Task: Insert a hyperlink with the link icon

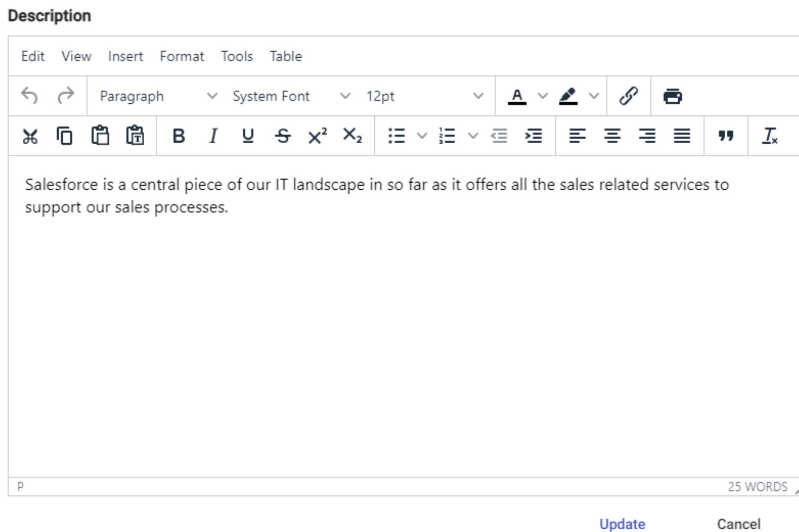Action: (628, 96)
